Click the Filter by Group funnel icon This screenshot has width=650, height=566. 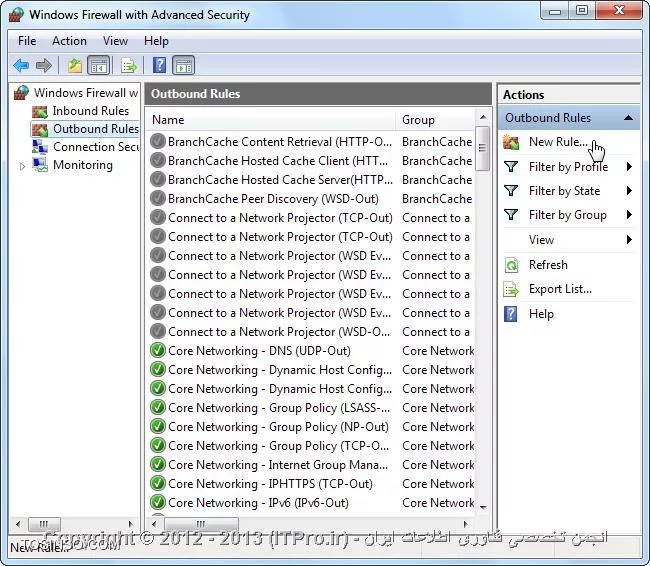511,215
